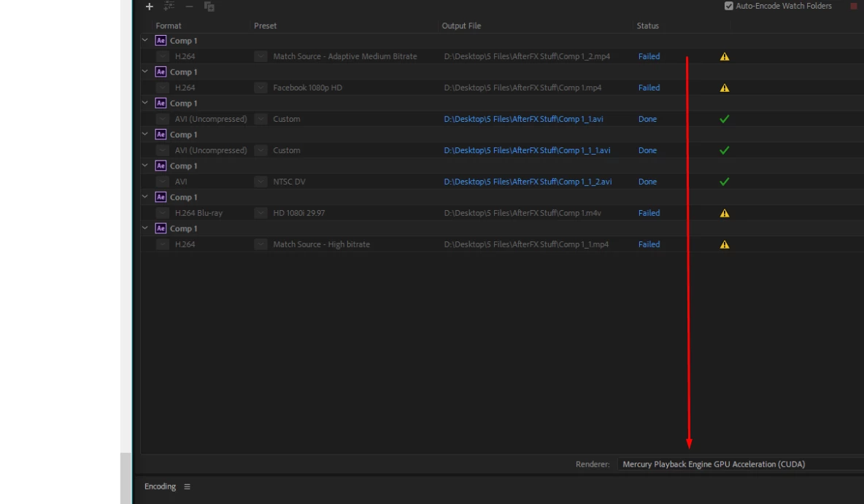The width and height of the screenshot is (864, 504).
Task: Click the scrollbar thumb on the left edge
Action: 126,478
